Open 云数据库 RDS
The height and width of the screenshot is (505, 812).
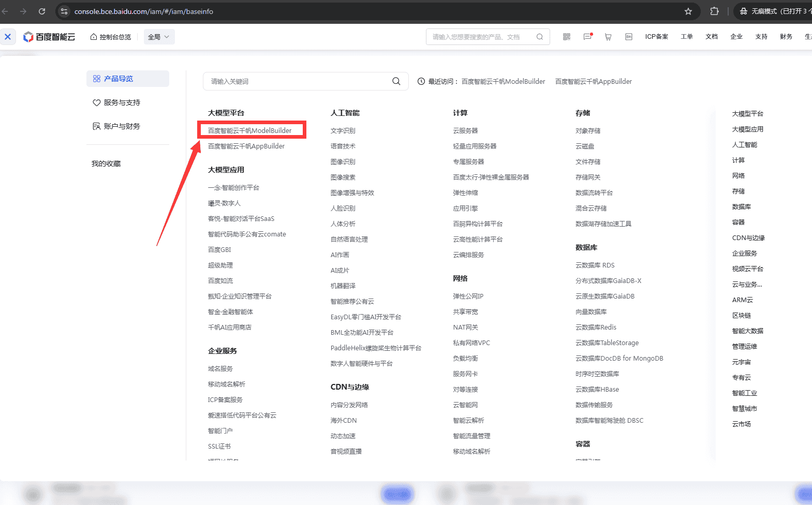pos(595,265)
